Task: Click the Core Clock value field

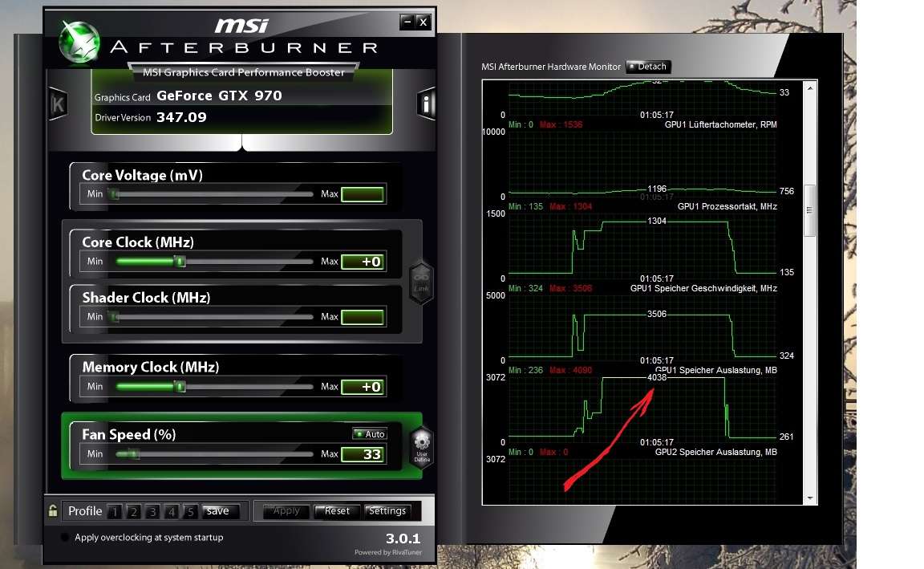Action: coord(363,262)
